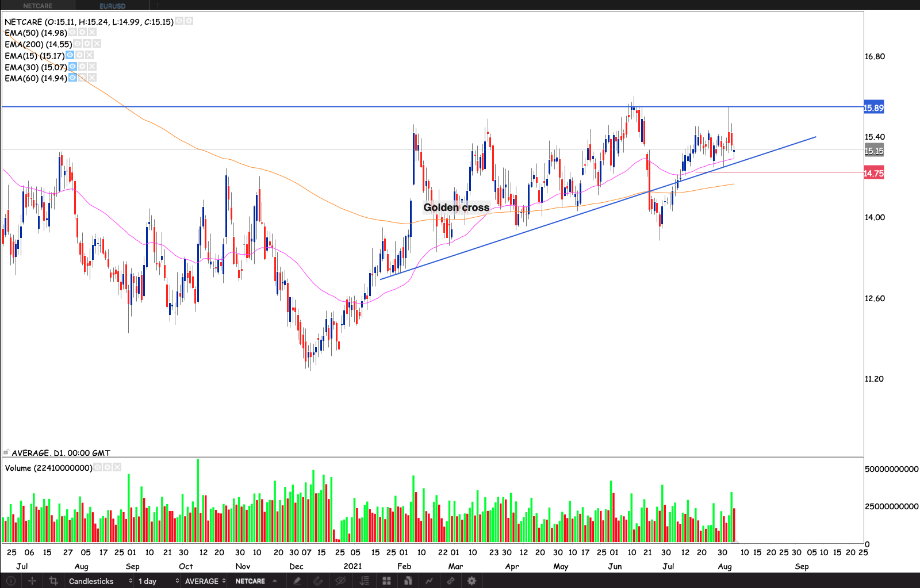Expand the AVERAGE price type dropdown

coord(205,581)
